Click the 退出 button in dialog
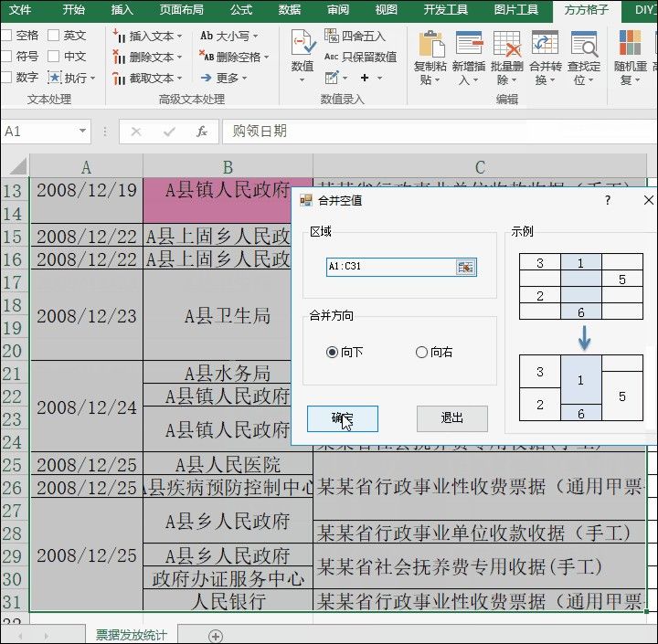 pyautogui.click(x=452, y=418)
